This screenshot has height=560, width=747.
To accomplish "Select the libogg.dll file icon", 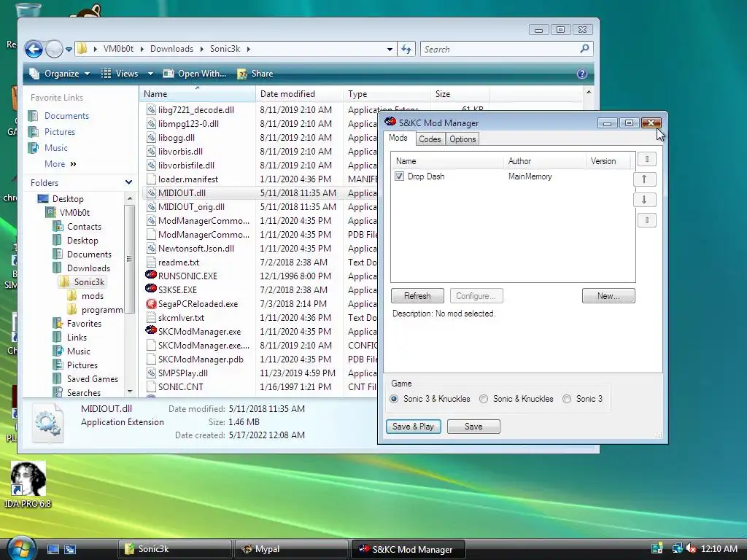I will point(151,138).
